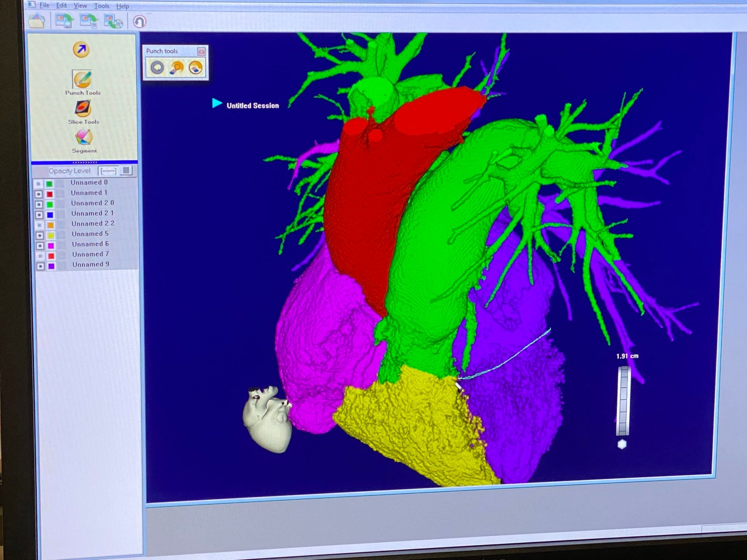Choose the eraser punch tool with orange circle
This screenshot has height=560, width=747.
(176, 68)
